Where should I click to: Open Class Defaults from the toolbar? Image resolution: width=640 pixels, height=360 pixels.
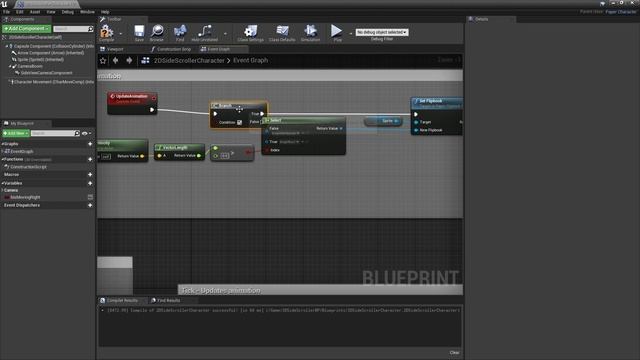[x=282, y=33]
